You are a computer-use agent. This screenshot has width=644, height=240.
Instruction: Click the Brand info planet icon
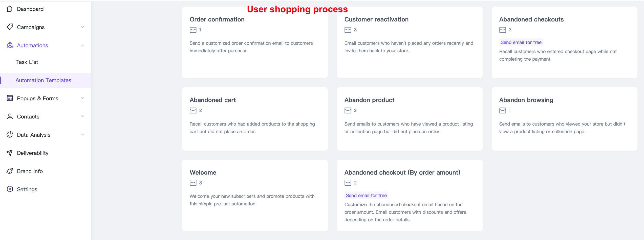pyautogui.click(x=10, y=171)
